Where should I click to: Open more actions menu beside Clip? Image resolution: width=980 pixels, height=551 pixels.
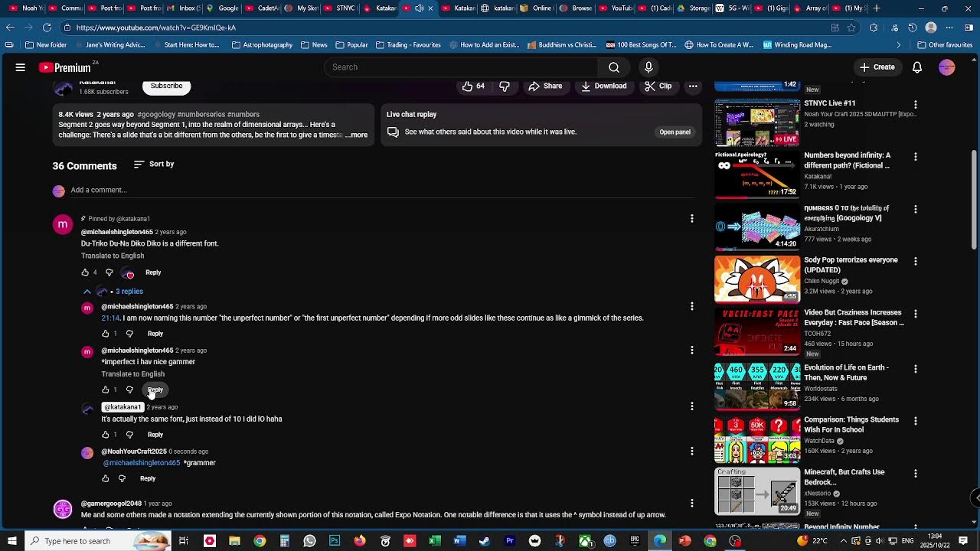[x=693, y=86]
